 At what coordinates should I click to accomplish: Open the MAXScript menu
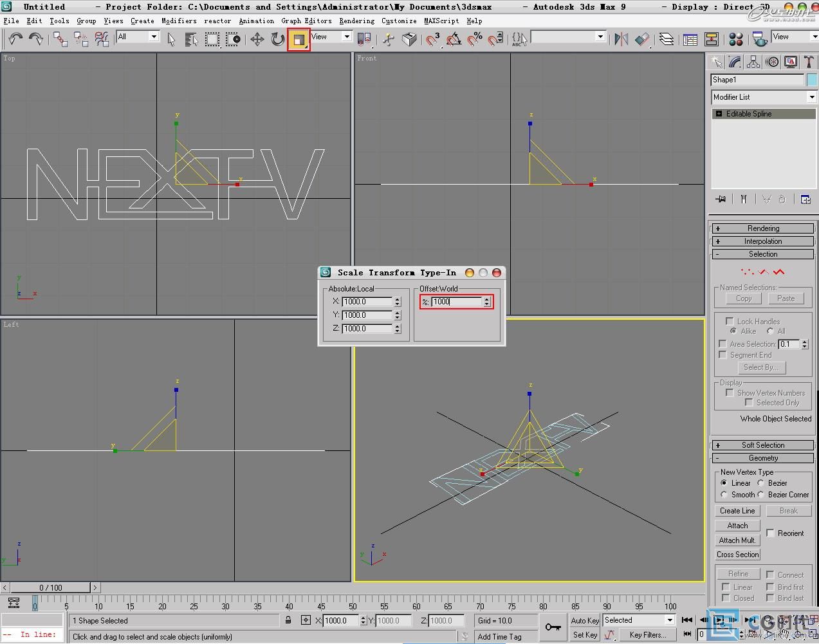441,21
